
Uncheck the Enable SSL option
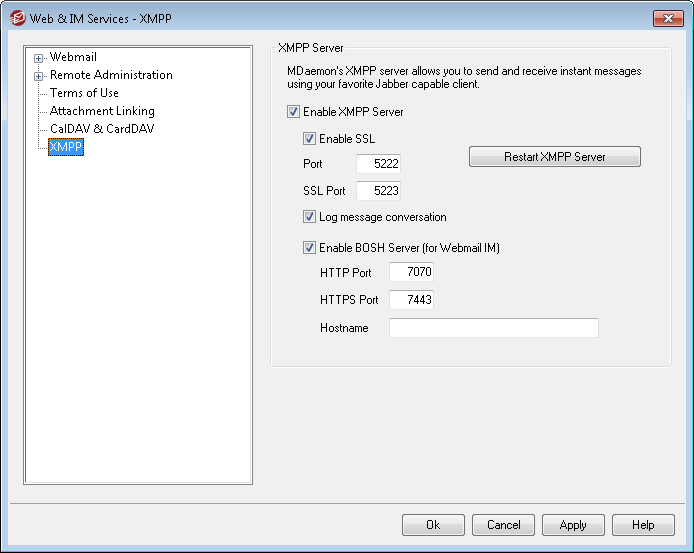[x=309, y=139]
